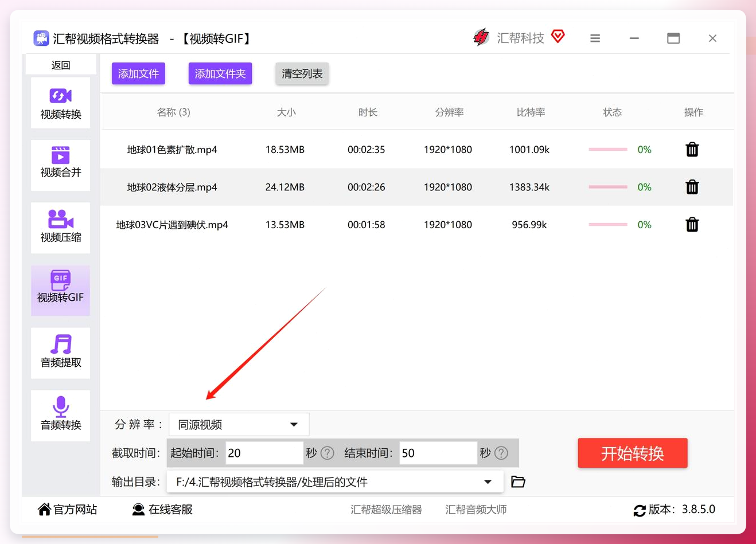This screenshot has width=756, height=544.
Task: Open the 音频提取 sidebar tool
Action: click(x=60, y=353)
